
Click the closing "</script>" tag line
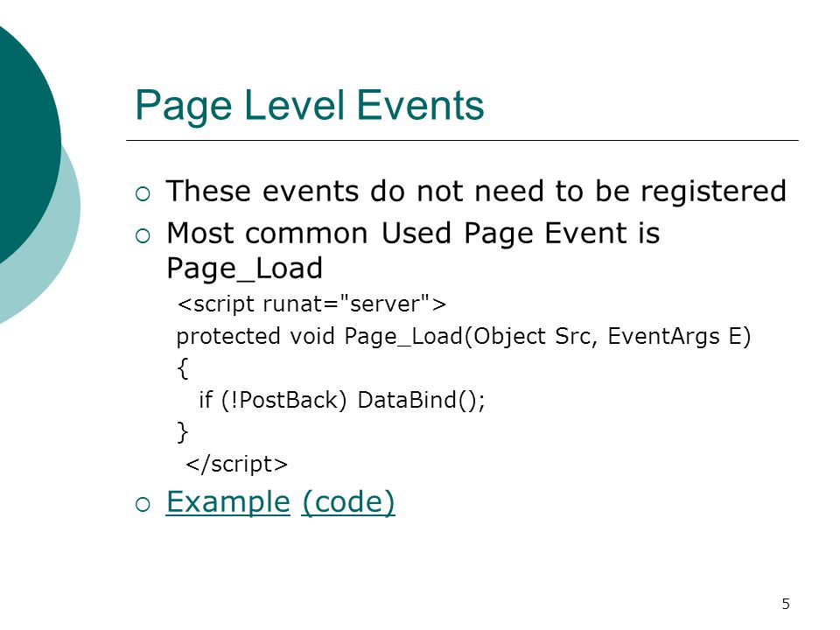(236, 464)
